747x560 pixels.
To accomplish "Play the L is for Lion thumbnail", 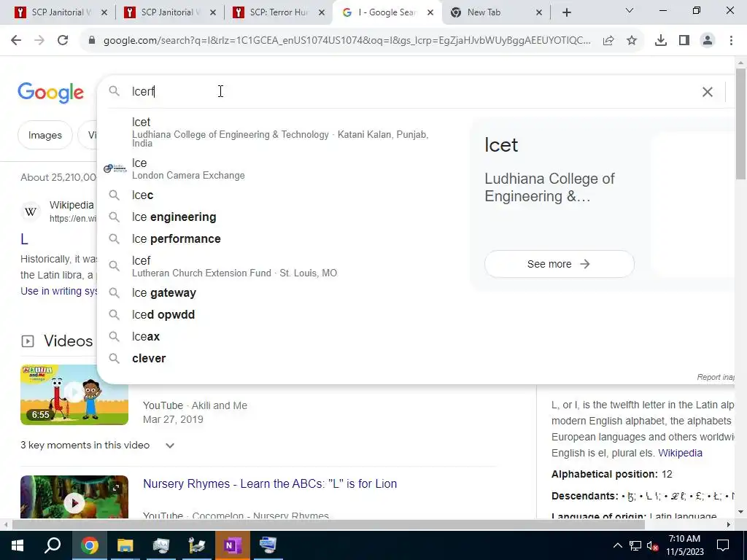I will tap(74, 497).
